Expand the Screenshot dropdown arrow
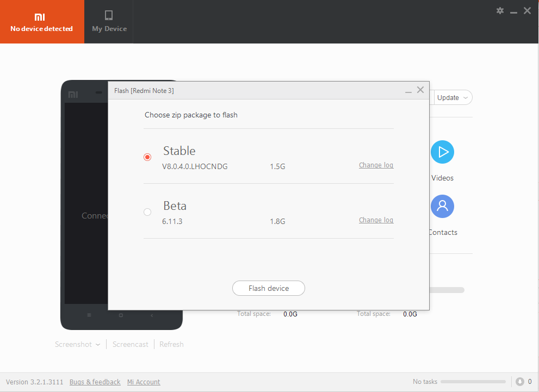Screen dimensions: 539x392 [x=98, y=345]
